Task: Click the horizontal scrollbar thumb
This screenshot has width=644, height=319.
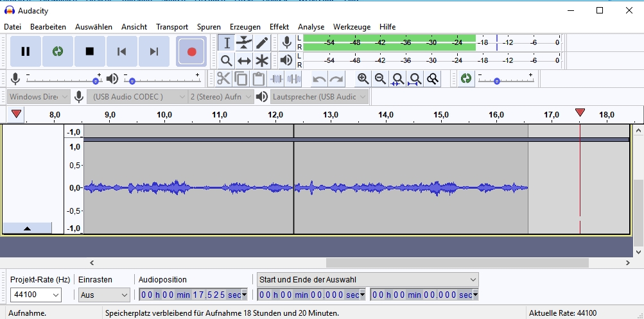Action: [457, 263]
